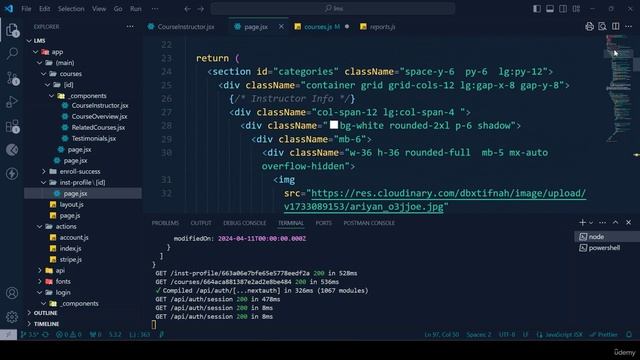This screenshot has width=640, height=360.
Task: Collapse the courses folder
Action: click(x=44, y=74)
